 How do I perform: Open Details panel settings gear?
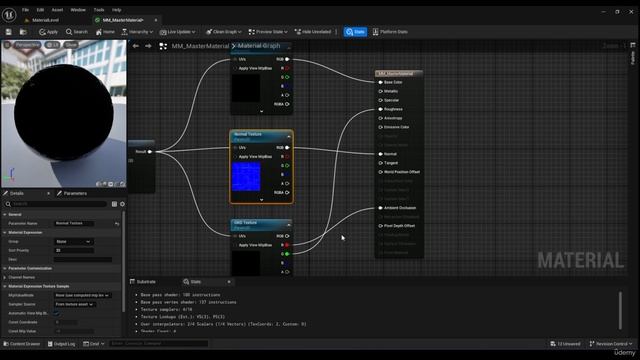click(122, 204)
